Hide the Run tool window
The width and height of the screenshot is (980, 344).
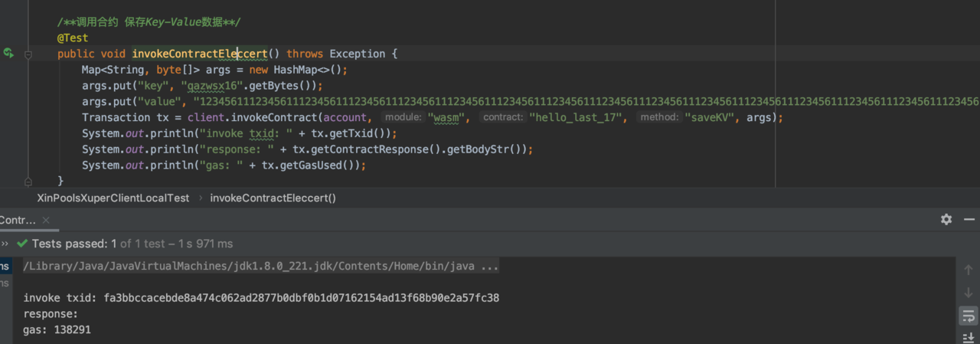[x=969, y=219]
